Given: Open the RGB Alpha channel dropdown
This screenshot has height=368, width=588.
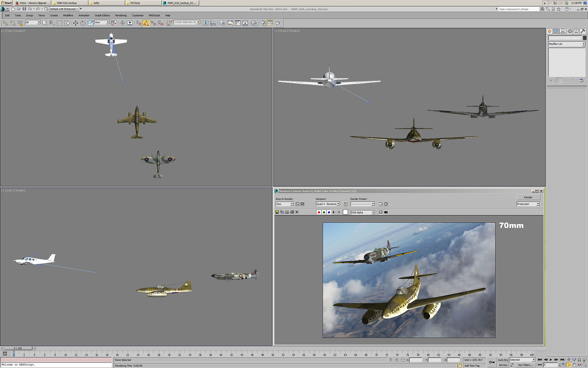Looking at the screenshot, I should [373, 212].
